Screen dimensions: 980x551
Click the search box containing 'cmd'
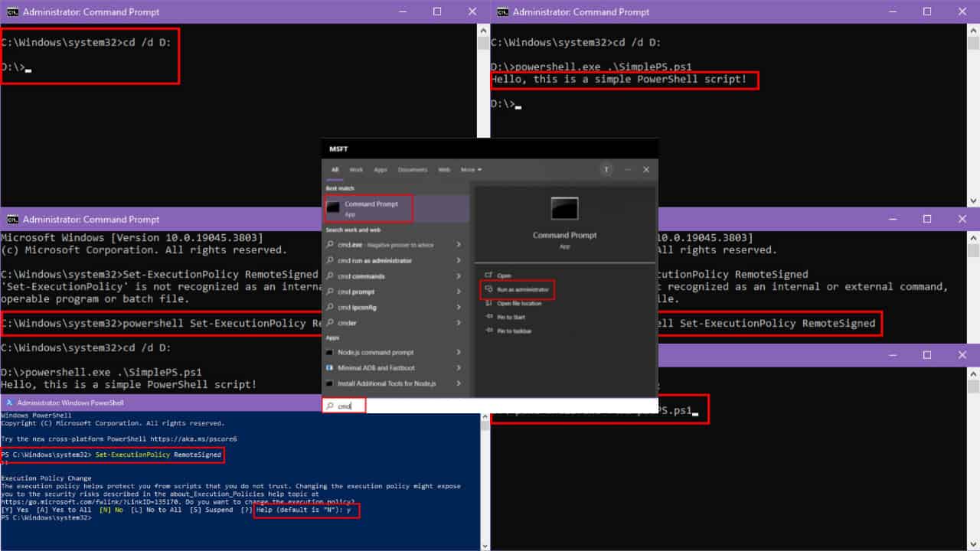coord(490,406)
